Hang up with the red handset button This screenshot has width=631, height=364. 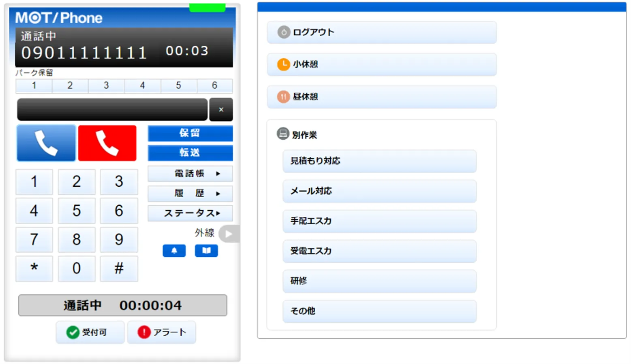click(x=107, y=143)
